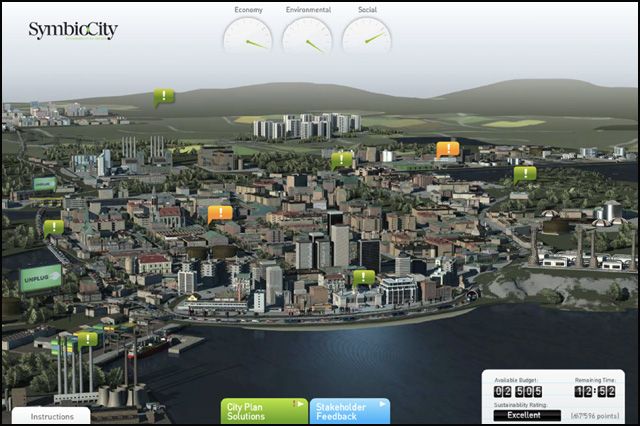This screenshot has width=640, height=426.
Task: Click the green alert on the downtown waterfront
Action: pos(364,276)
